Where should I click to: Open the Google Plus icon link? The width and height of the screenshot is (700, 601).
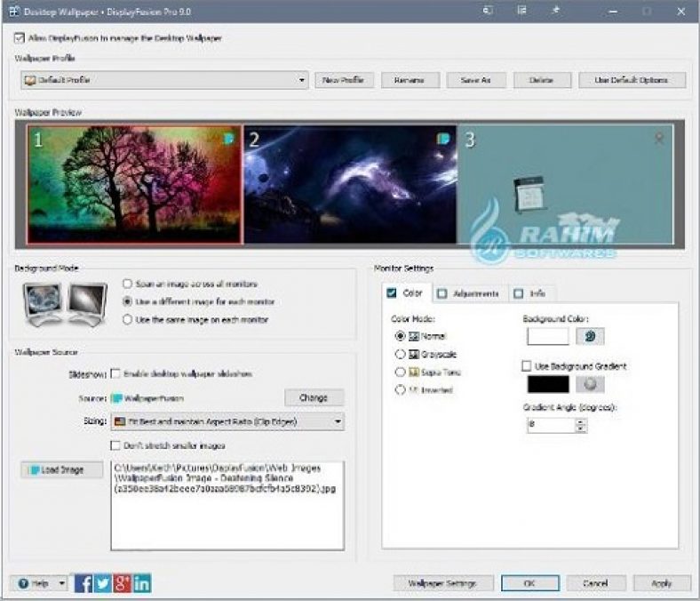(x=123, y=583)
